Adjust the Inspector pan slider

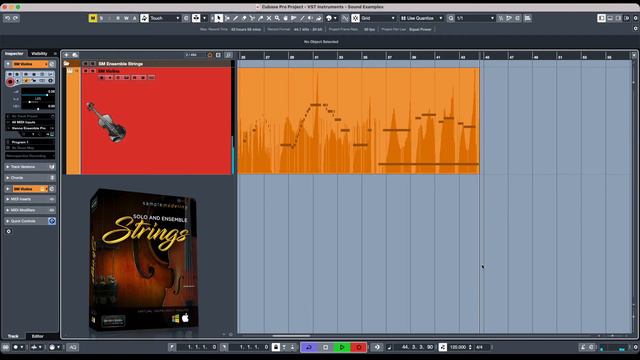pyautogui.click(x=38, y=102)
